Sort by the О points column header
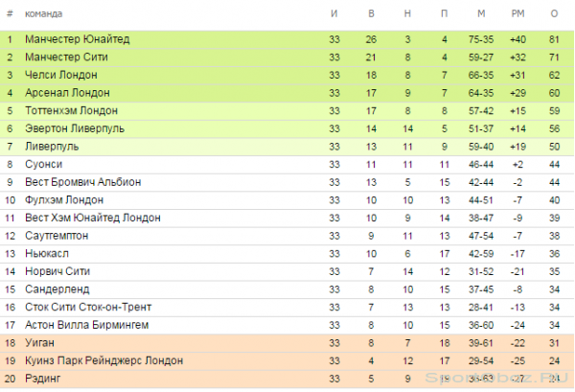The width and height of the screenshot is (575, 392). pos(554,14)
